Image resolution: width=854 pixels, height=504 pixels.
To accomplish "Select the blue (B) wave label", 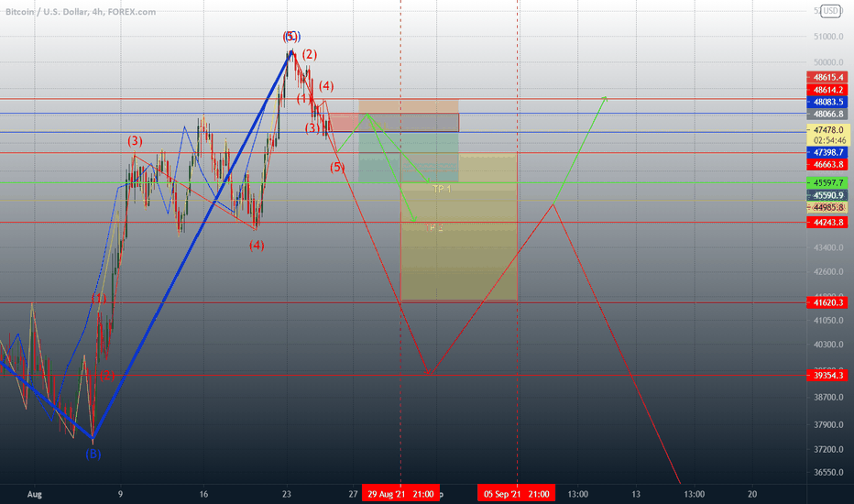I will [x=93, y=454].
